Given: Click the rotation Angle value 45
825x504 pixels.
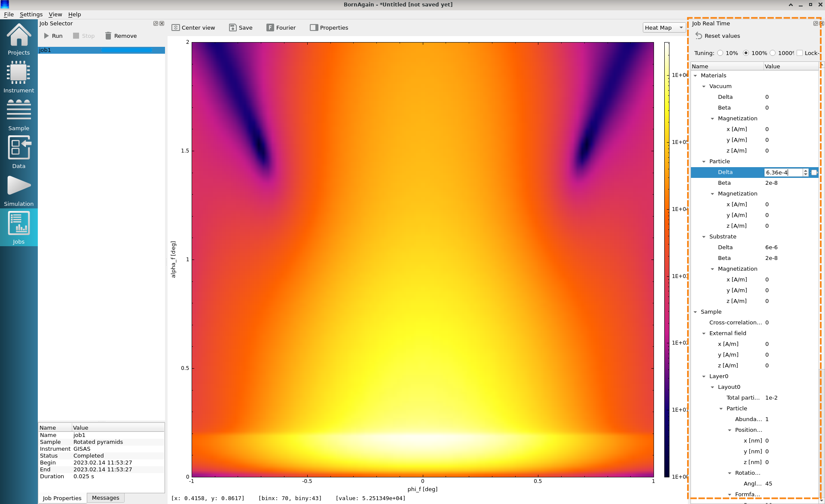Looking at the screenshot, I should click(769, 484).
